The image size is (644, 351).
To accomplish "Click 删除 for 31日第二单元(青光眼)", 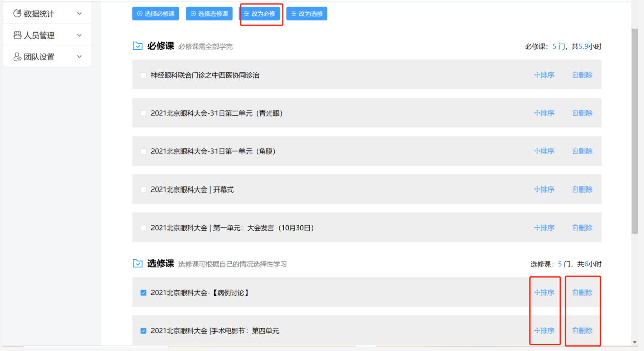I will coord(582,113).
